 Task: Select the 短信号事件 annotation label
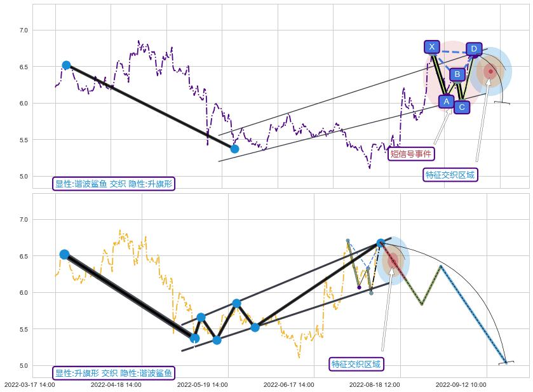pos(411,153)
